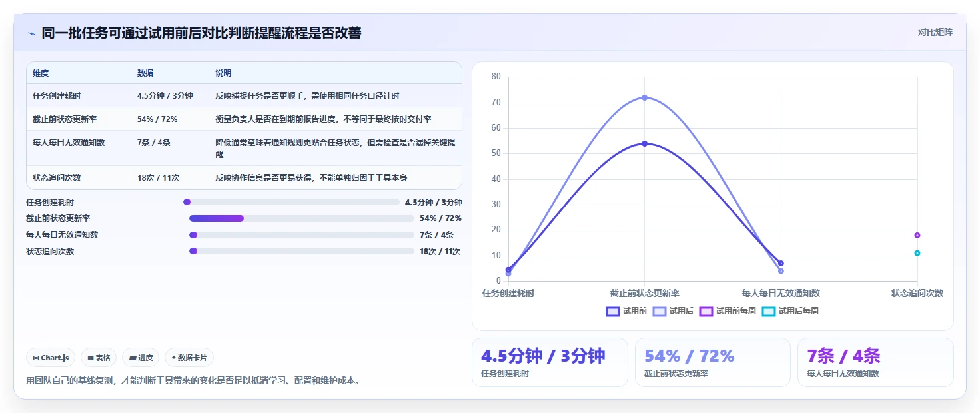This screenshot has width=980, height=413.
Task: Open the 4.5分钟 / 3分钟 stat card
Action: tap(550, 362)
